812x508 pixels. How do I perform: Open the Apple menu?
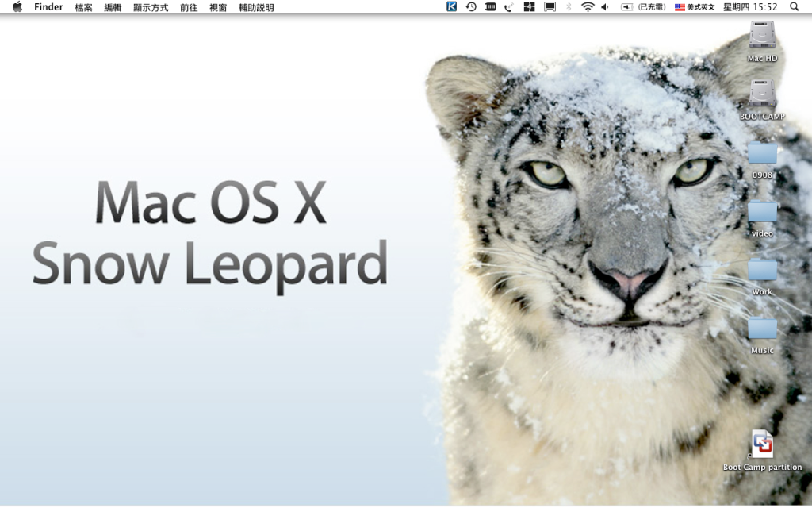17,6
